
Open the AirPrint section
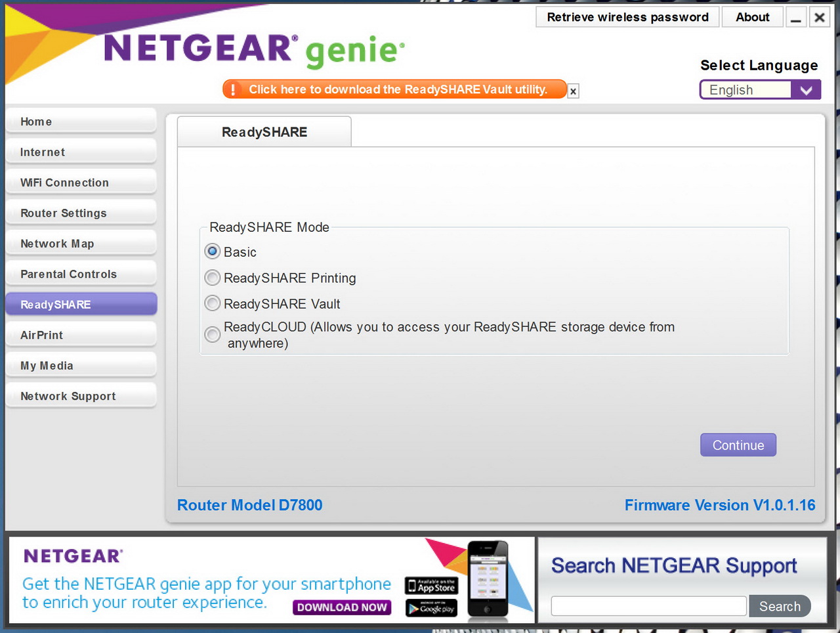click(x=81, y=336)
